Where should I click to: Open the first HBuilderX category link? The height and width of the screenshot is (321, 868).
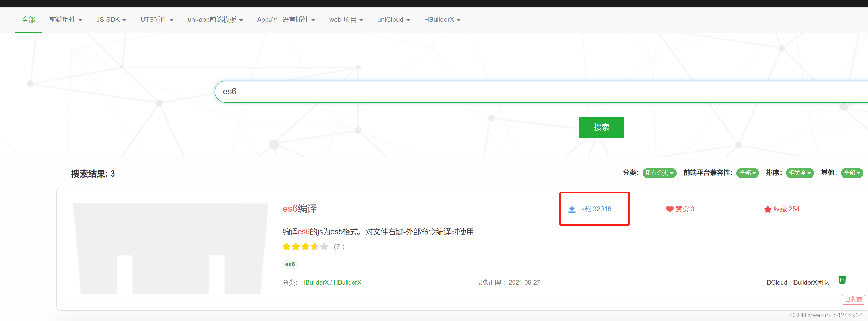coord(315,282)
